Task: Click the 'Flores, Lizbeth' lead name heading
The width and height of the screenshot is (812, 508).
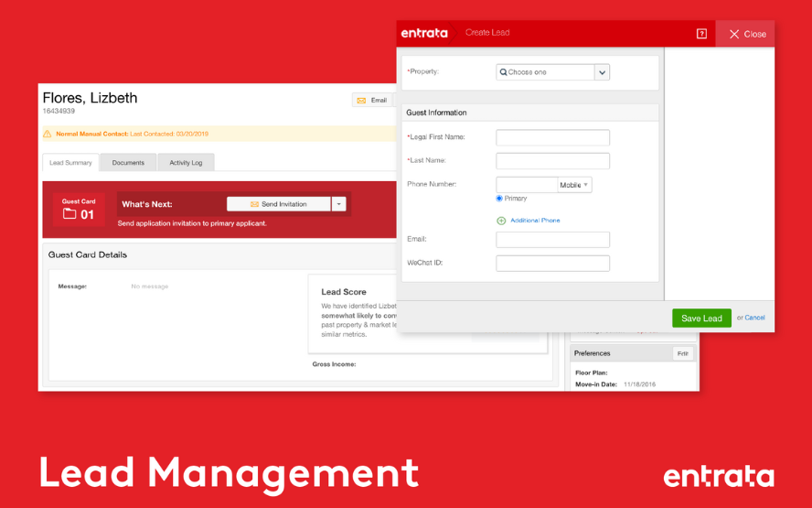Action: (91, 98)
